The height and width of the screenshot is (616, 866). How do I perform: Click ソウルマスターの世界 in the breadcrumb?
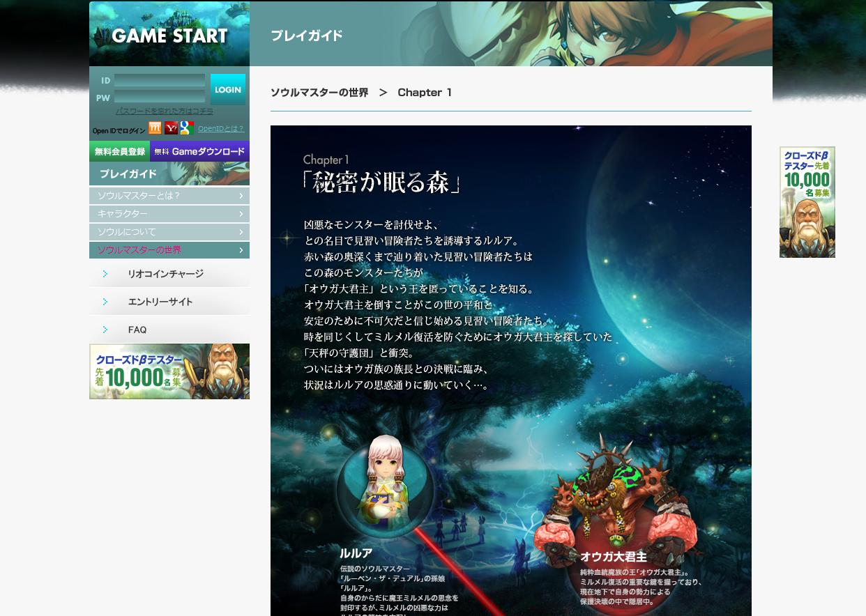click(319, 93)
